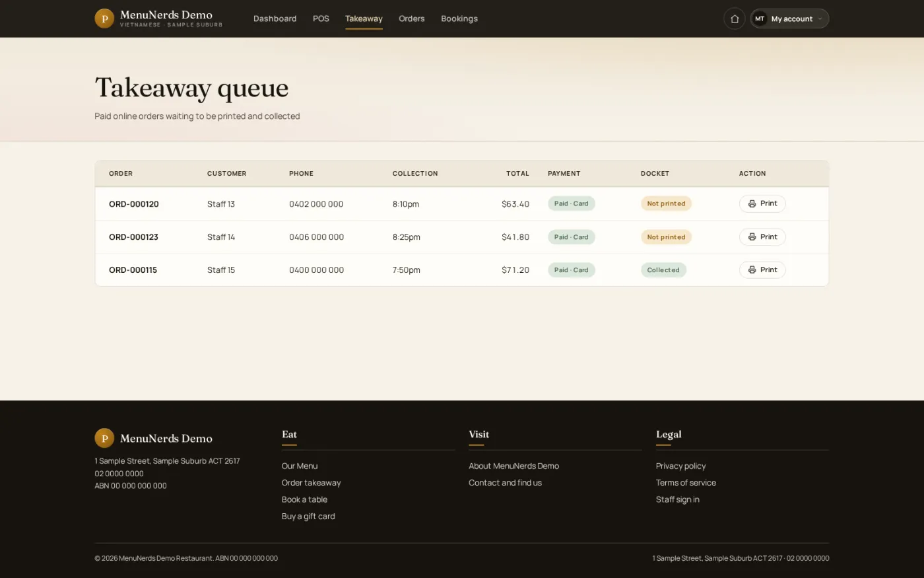The height and width of the screenshot is (578, 924).
Task: Print docket for ORD-000115
Action: 762,270
